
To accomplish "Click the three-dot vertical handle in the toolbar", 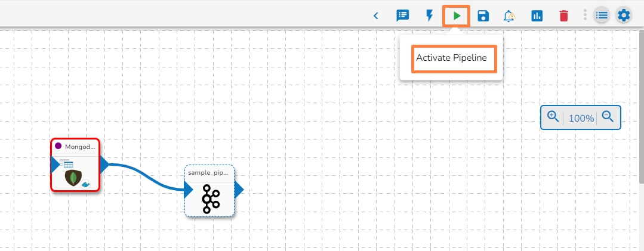I will (x=586, y=16).
